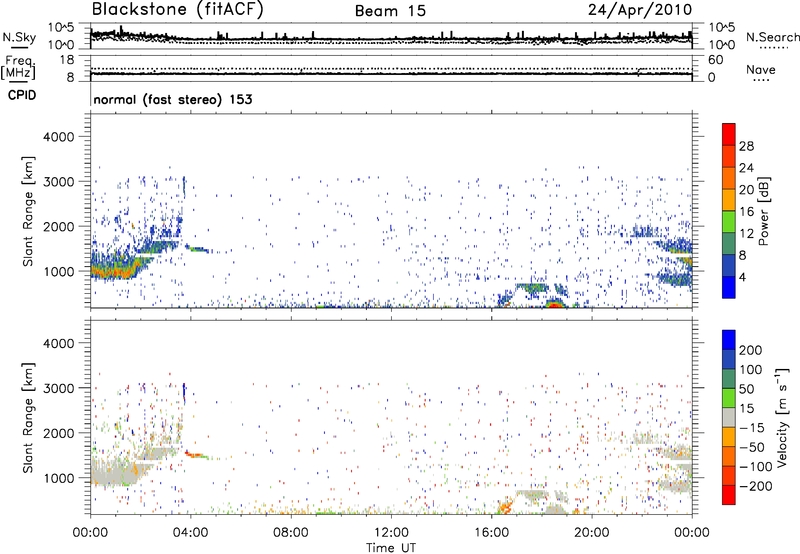Click the Nave legend label
This screenshot has height=554, width=800.
pyautogui.click(x=761, y=70)
